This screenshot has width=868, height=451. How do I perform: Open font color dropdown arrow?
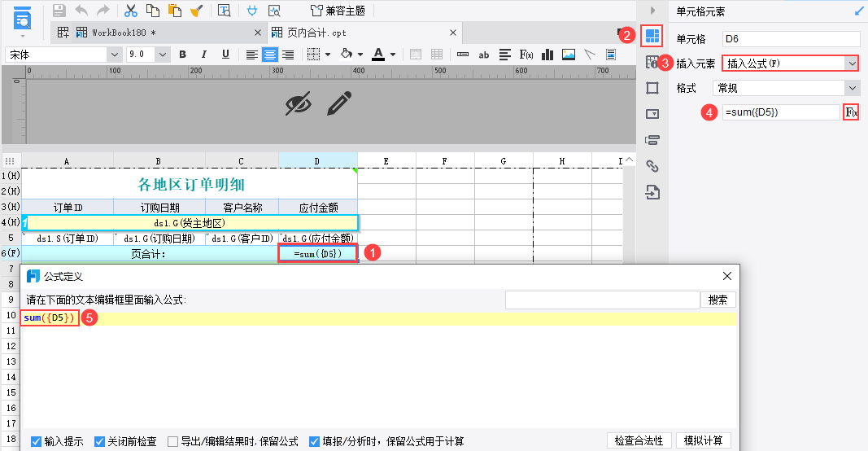(x=393, y=55)
